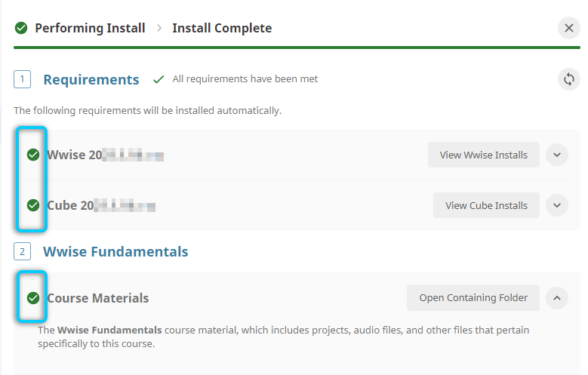Select the Install Complete step
The width and height of the screenshot is (588, 375).
click(x=222, y=28)
